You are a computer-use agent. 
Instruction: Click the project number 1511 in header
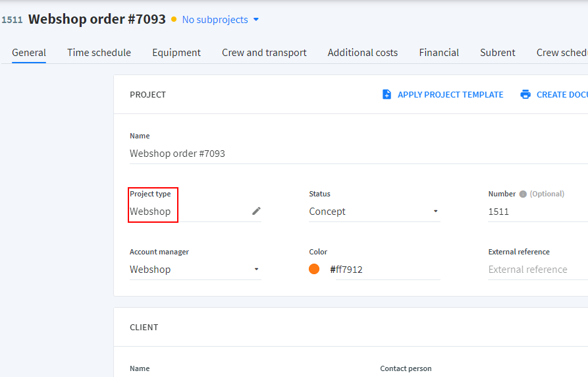[x=12, y=20]
